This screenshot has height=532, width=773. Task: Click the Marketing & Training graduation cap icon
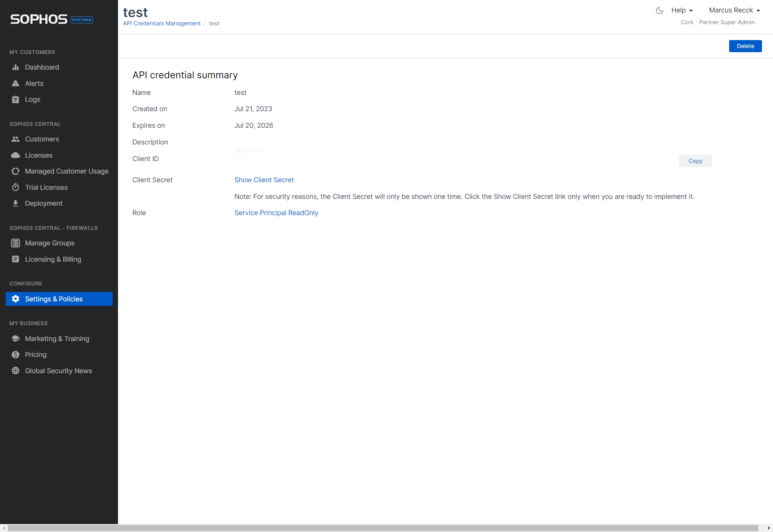16,339
